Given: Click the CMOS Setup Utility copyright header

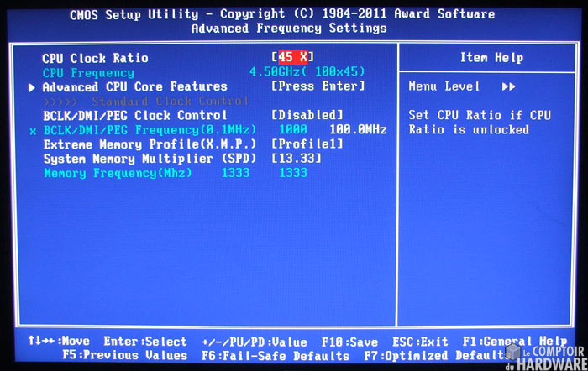Looking at the screenshot, I should pyautogui.click(x=282, y=14).
